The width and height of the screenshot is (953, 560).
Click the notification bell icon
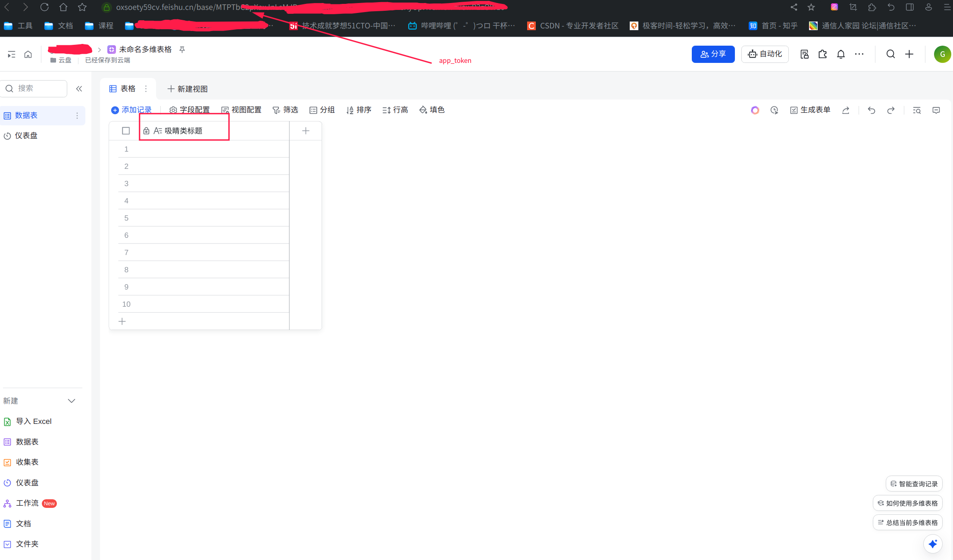(x=841, y=54)
